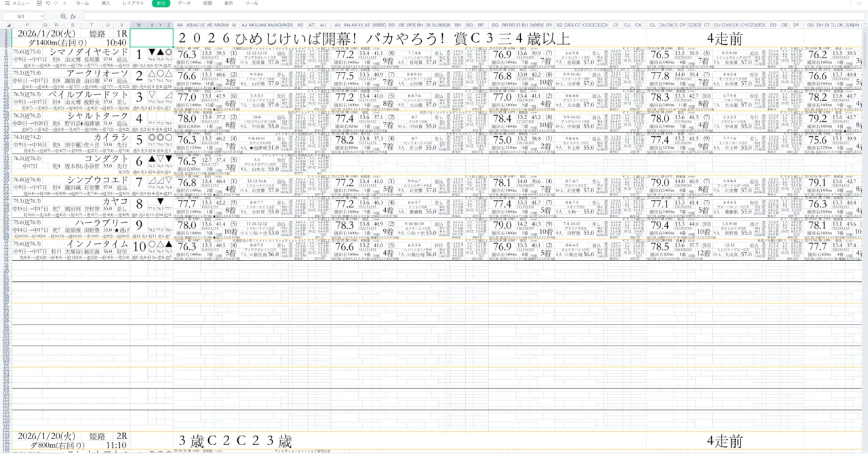
Task: Open the 校閲 tab
Action: pos(208,3)
